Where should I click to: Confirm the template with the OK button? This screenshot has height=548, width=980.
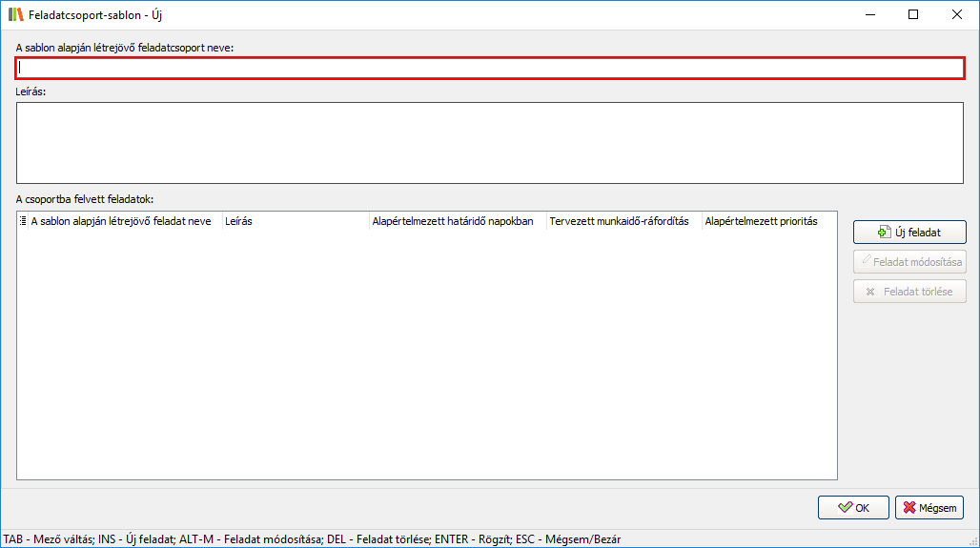click(853, 508)
